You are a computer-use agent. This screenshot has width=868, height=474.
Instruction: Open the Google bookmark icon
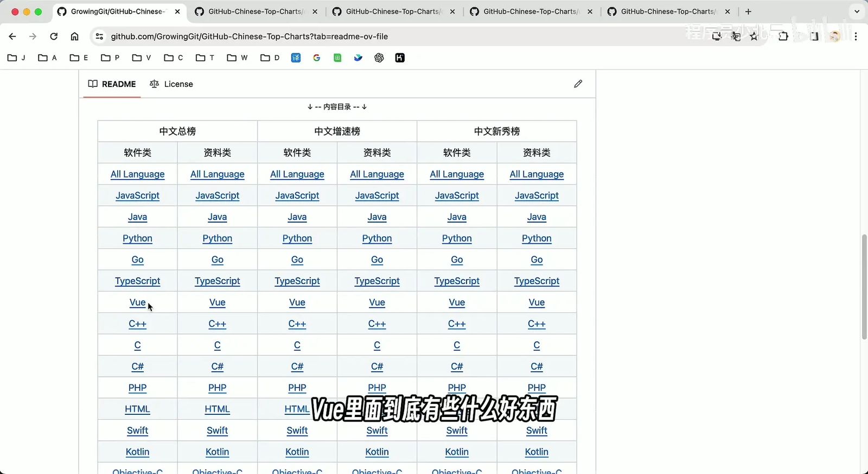[x=317, y=58]
